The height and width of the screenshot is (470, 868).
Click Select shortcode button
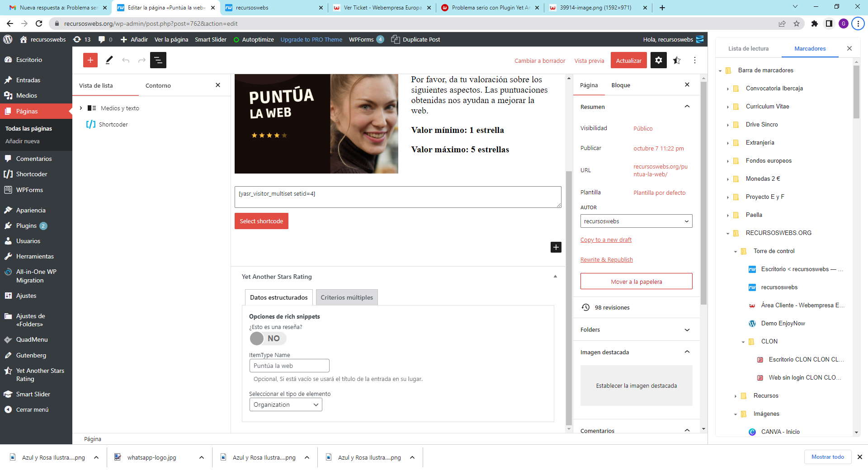click(261, 221)
